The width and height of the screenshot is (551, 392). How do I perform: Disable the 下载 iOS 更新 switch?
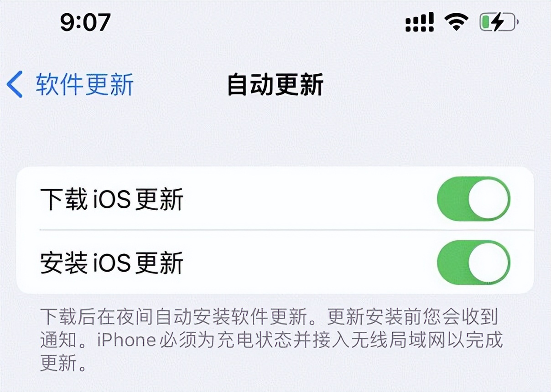tap(473, 199)
